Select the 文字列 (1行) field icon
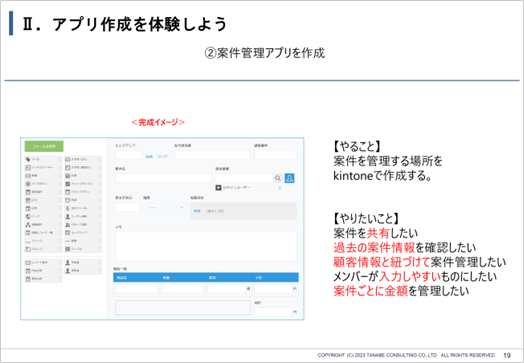 (x=68, y=159)
